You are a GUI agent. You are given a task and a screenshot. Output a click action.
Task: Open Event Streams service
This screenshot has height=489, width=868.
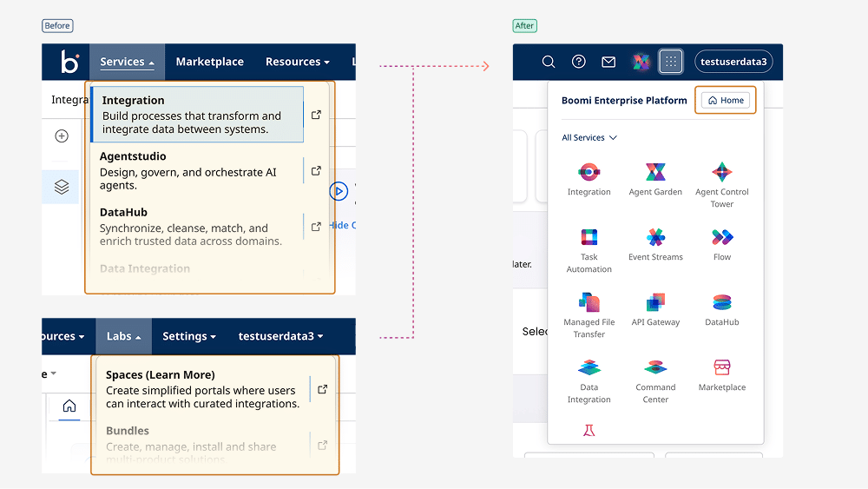655,238
